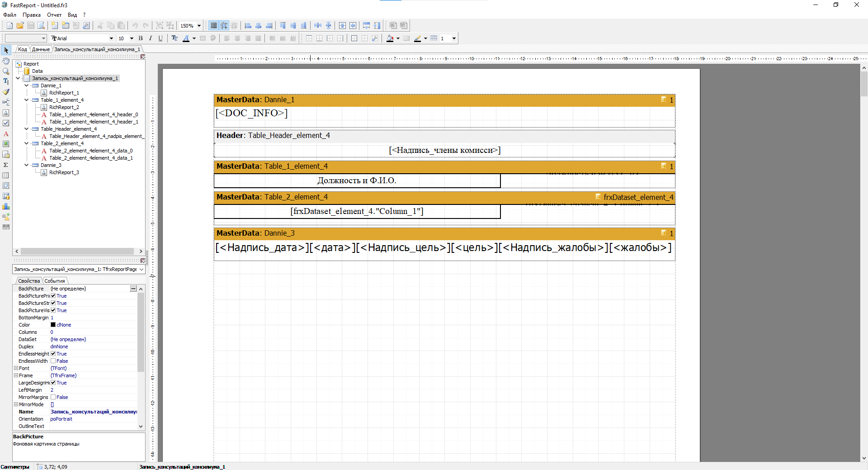Collapse the Table_Header_element_4 tree node
The image size is (868, 470).
coord(27,129)
